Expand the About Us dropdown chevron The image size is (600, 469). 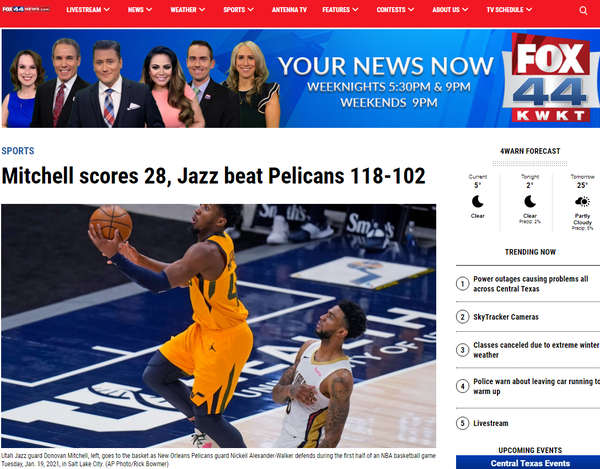click(x=465, y=10)
